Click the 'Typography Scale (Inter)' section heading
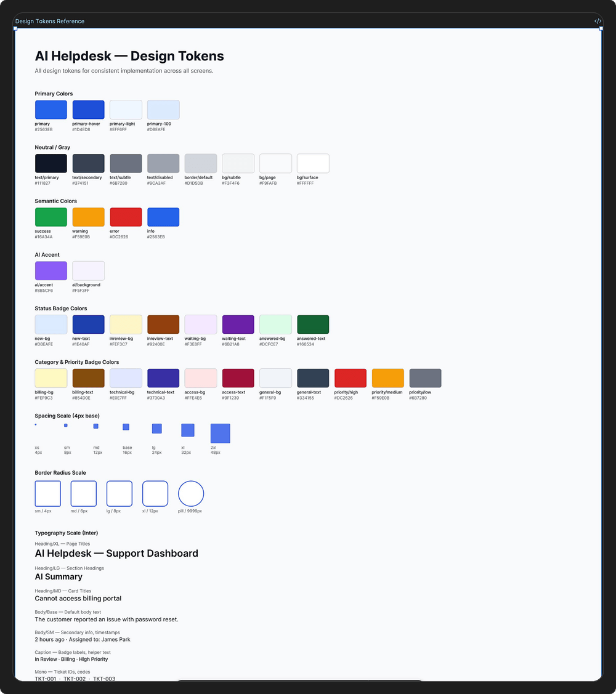 point(67,533)
